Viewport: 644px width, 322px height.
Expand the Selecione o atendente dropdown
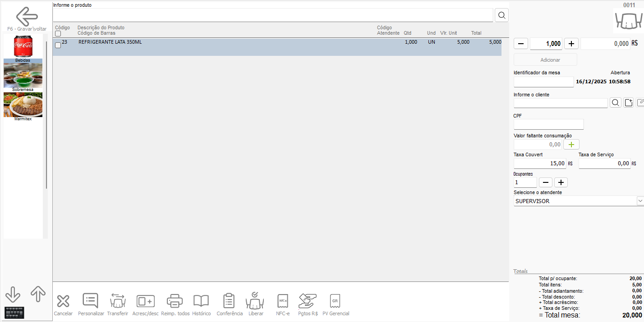(639, 201)
